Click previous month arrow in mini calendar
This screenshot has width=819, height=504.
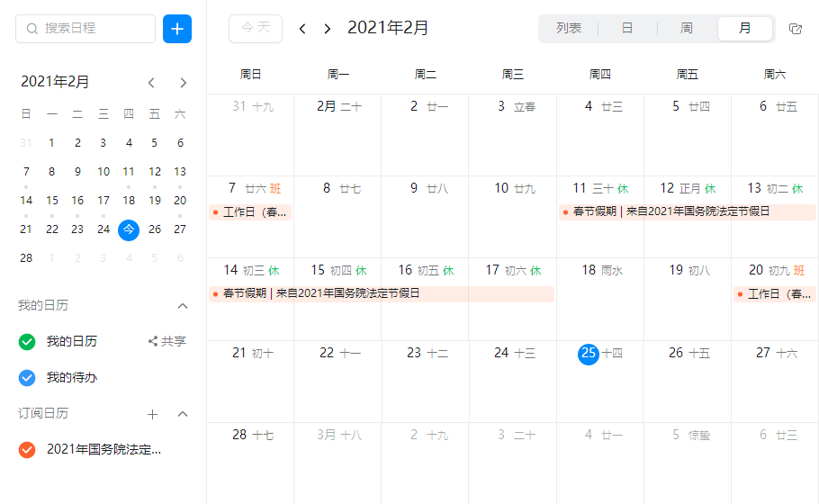tap(151, 83)
